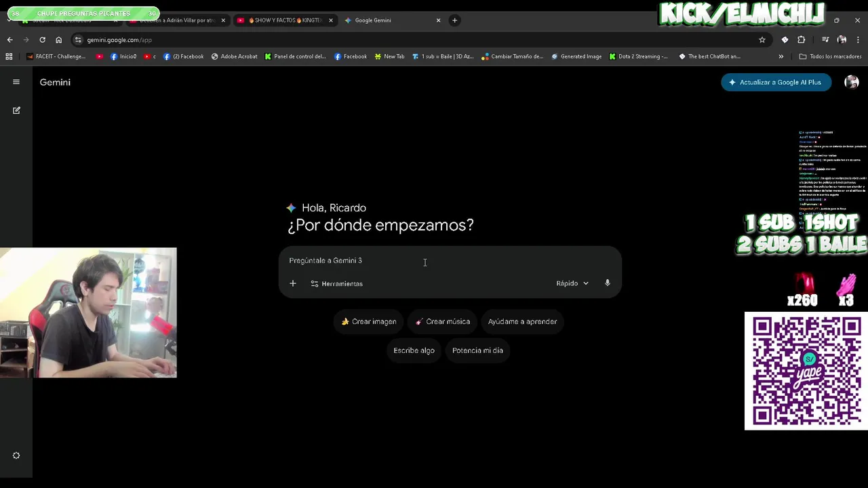Viewport: 868px width, 488px height.
Task: Open the FACEIT - Challenge bookmark
Action: [56, 56]
